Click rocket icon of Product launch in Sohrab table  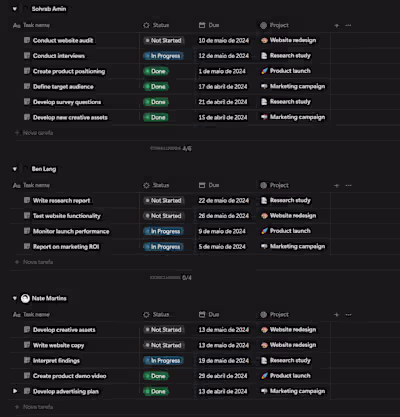tap(264, 71)
